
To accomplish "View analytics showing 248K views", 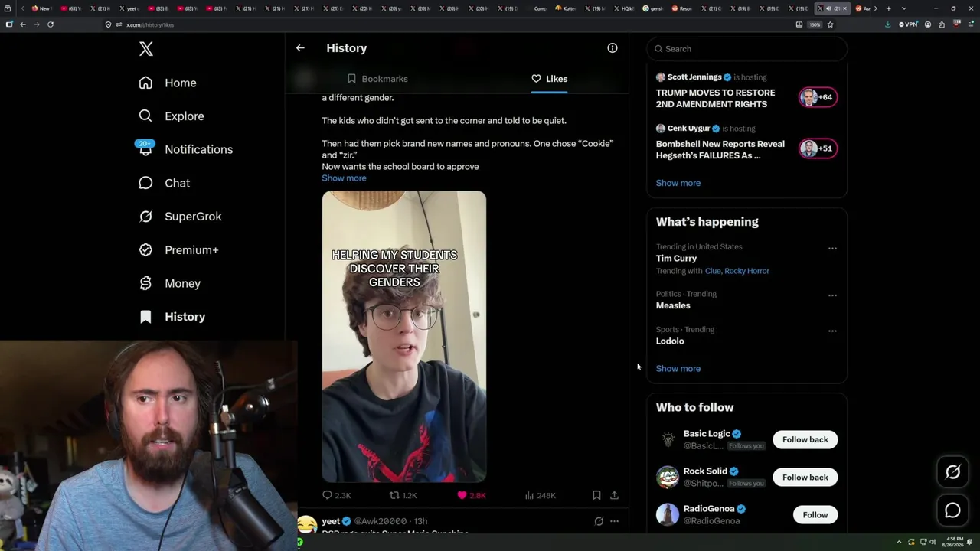I will coord(541,495).
